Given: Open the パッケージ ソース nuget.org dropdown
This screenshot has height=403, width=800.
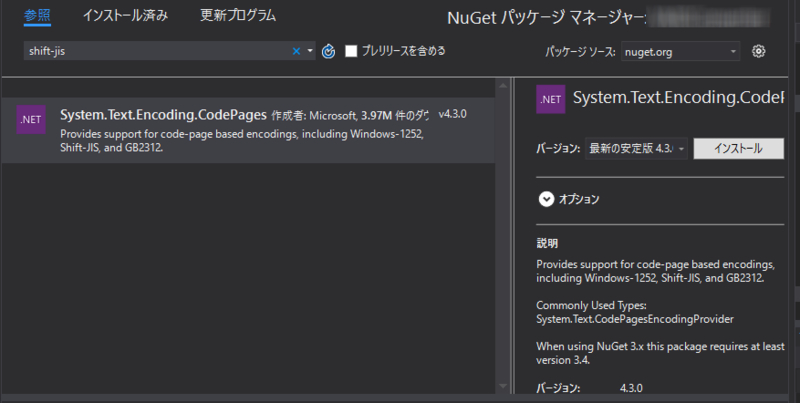Looking at the screenshot, I should coord(681,52).
